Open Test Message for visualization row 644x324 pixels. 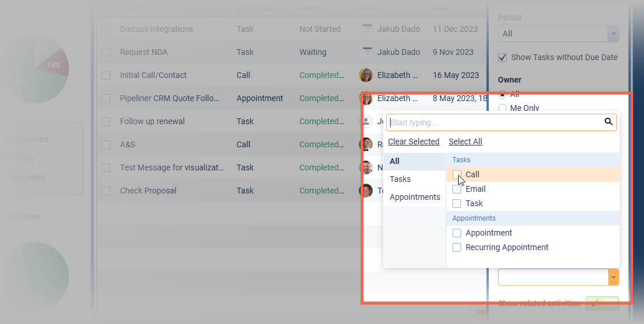click(x=172, y=167)
